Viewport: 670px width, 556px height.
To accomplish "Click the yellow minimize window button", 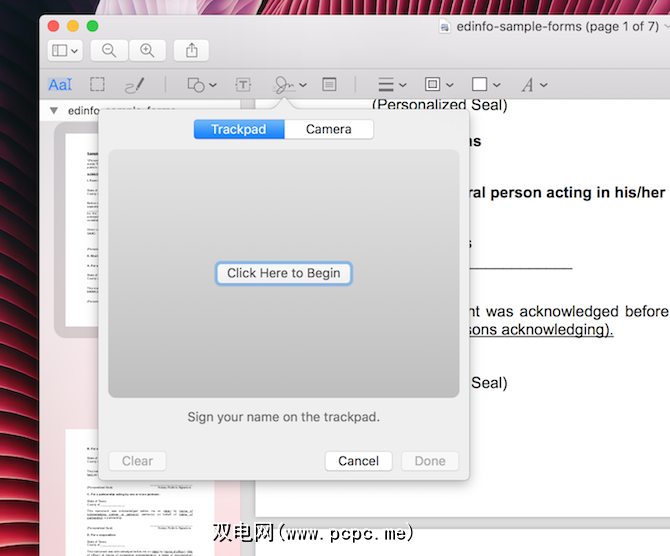I will (x=73, y=26).
